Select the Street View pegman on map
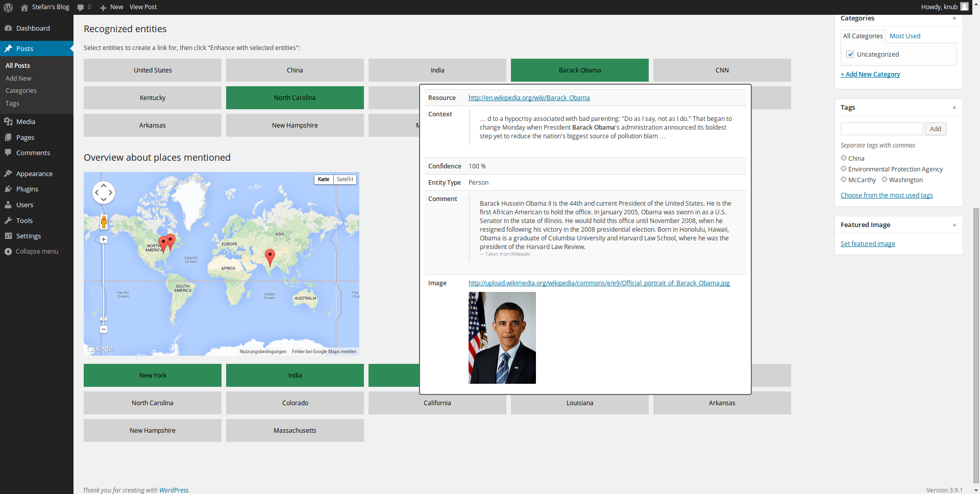 [104, 221]
